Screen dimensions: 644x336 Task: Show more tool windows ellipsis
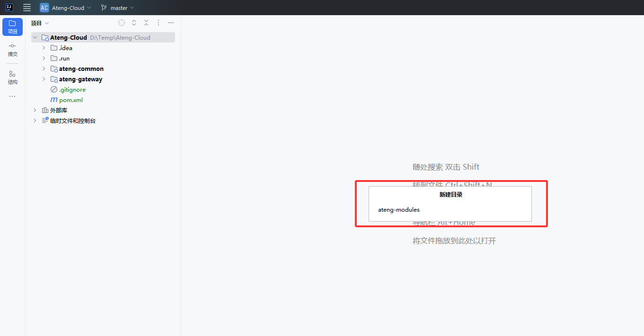tap(12, 96)
